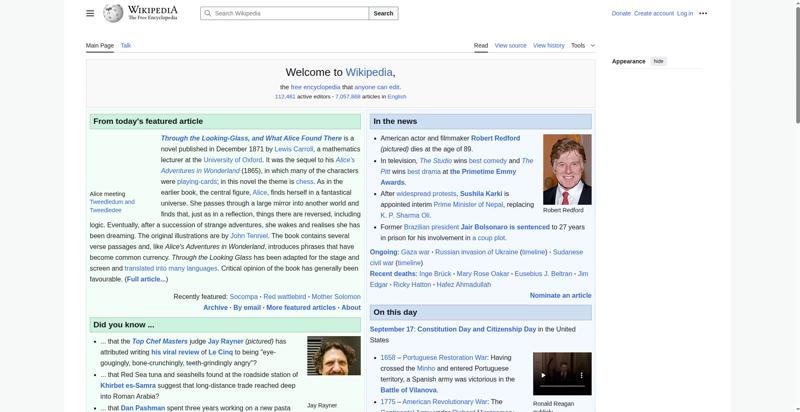Click the Socompa recently featured link

tap(243, 296)
